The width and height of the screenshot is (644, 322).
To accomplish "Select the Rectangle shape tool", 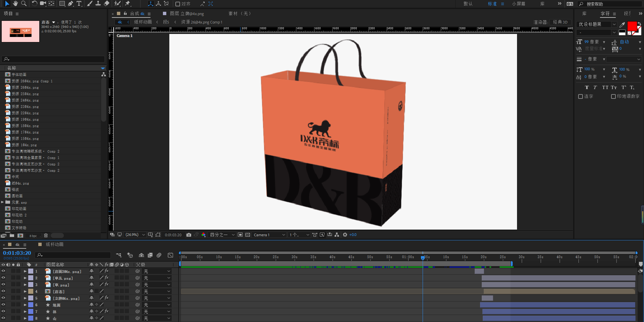I will coord(62,4).
